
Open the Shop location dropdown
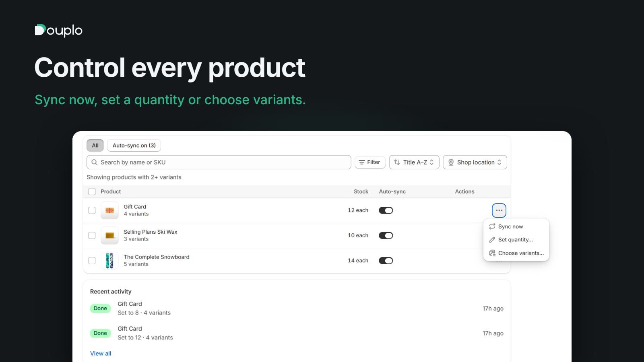(x=475, y=162)
